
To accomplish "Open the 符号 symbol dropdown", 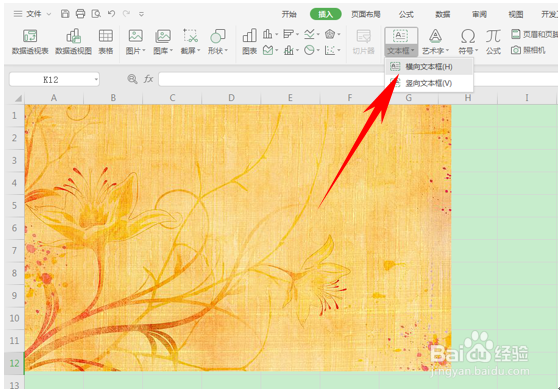I will [468, 42].
